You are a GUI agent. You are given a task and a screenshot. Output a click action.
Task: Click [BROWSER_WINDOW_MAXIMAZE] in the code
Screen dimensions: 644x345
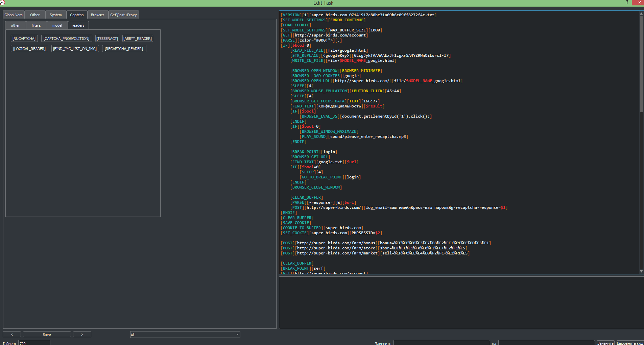pos(329,131)
